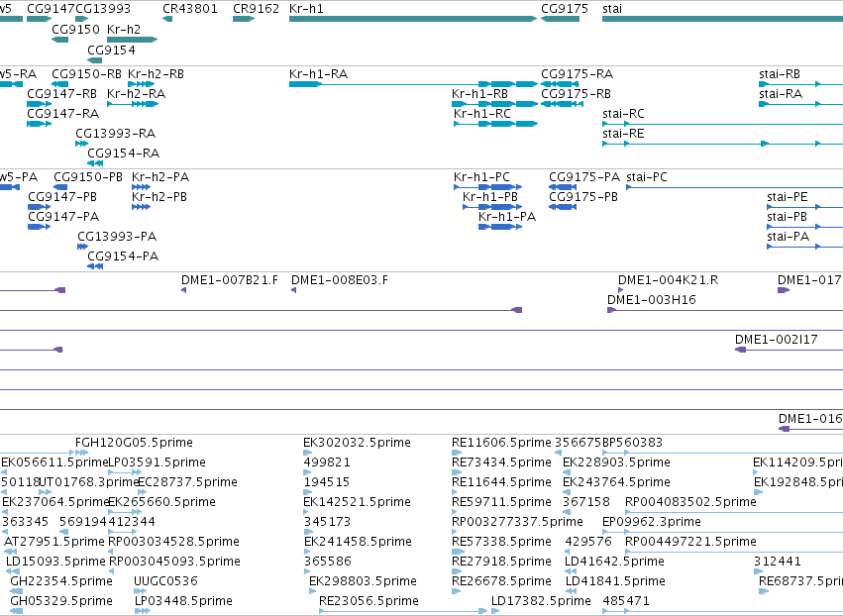Image resolution: width=843 pixels, height=616 pixels.
Task: Open the CG9150-PB protein label
Action: [88, 177]
